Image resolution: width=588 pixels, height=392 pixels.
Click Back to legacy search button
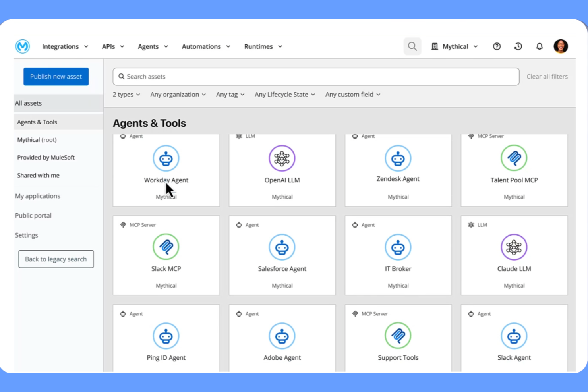pyautogui.click(x=56, y=259)
